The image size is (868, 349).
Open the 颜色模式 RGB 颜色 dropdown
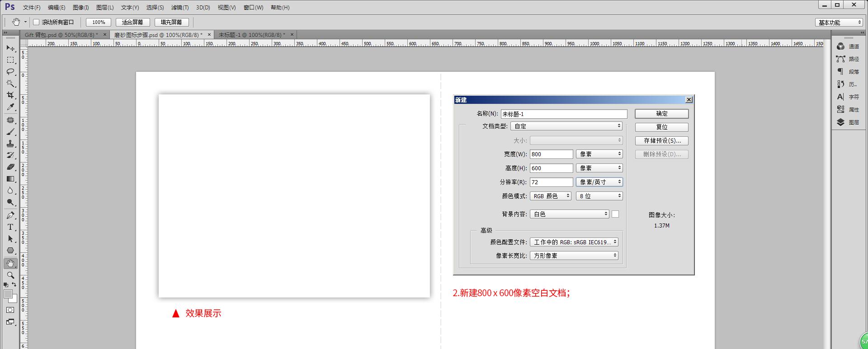[x=551, y=196]
